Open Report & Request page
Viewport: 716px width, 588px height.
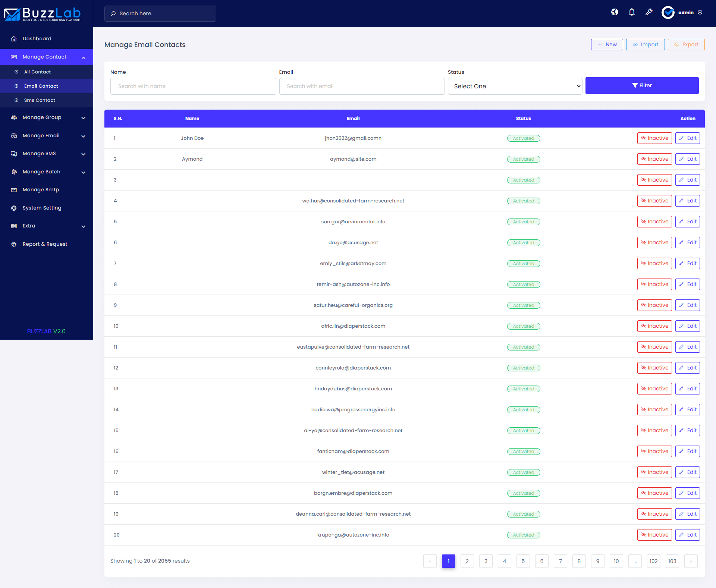(x=45, y=244)
